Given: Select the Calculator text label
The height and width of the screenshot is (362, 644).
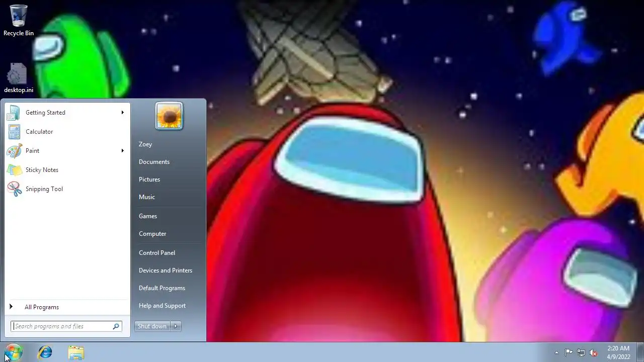Looking at the screenshot, I should [39, 132].
